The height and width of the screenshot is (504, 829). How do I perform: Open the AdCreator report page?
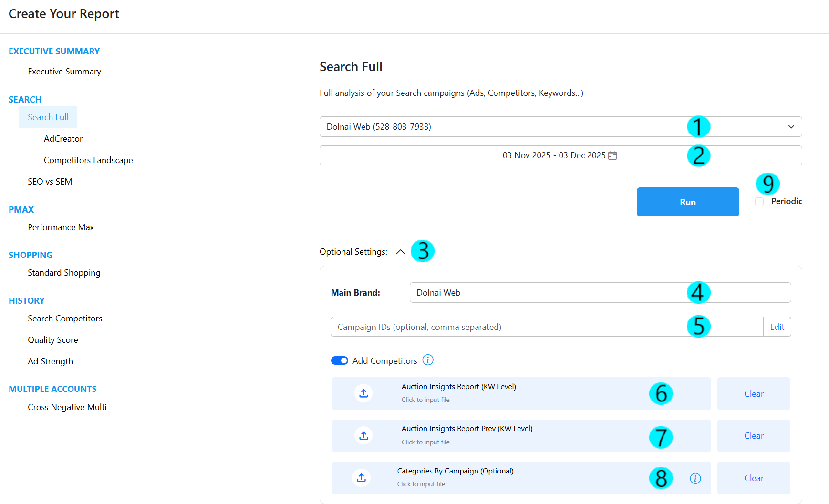tap(63, 139)
